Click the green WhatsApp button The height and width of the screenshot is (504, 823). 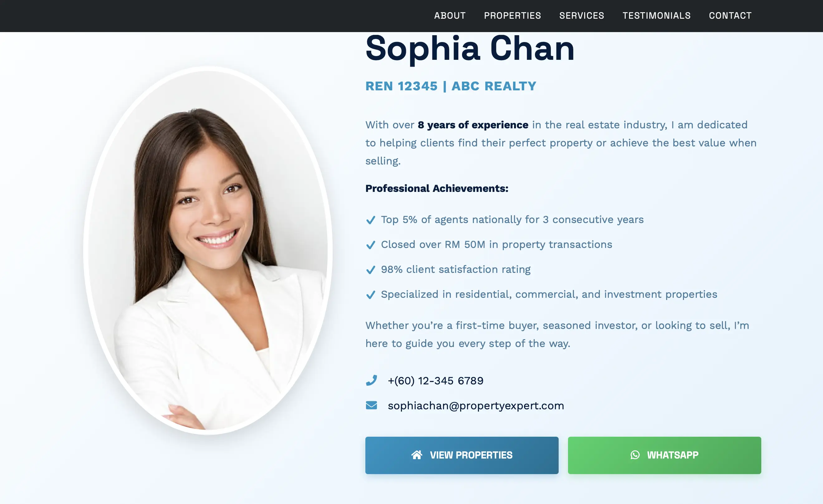[x=664, y=455]
